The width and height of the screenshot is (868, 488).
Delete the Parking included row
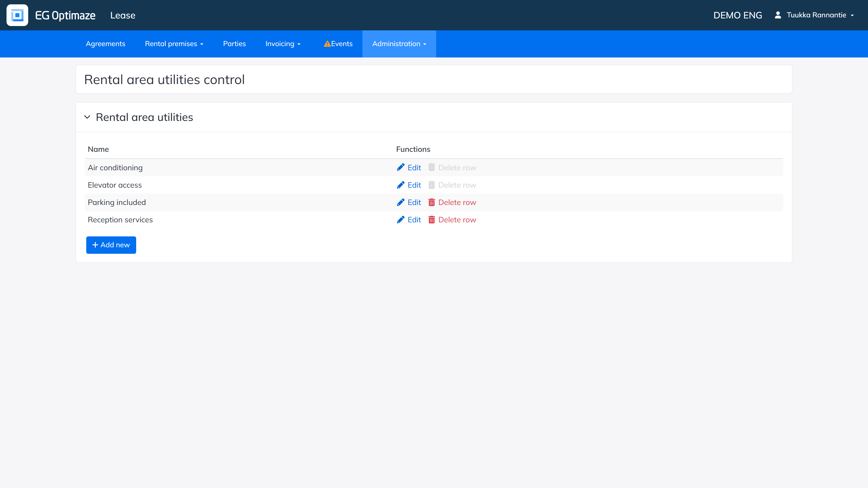(x=452, y=202)
